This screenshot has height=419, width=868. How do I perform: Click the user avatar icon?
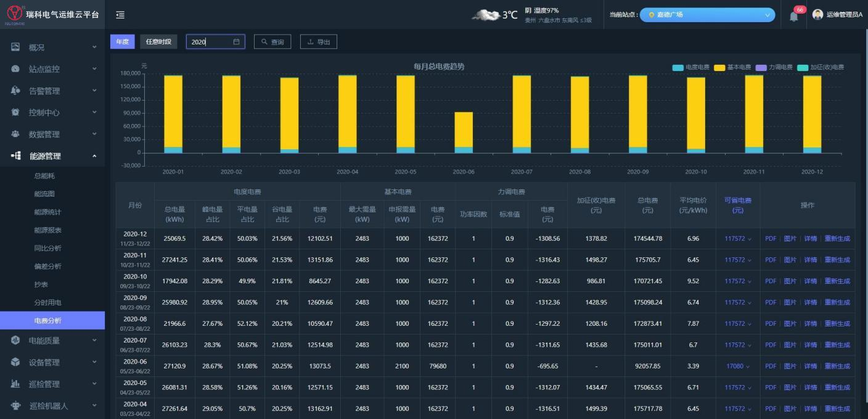pyautogui.click(x=818, y=15)
